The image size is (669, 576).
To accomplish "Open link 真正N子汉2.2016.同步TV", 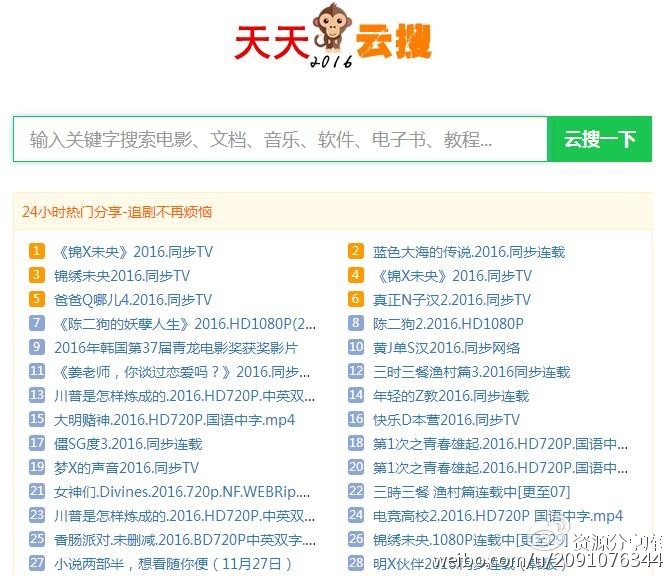I will pyautogui.click(x=452, y=300).
